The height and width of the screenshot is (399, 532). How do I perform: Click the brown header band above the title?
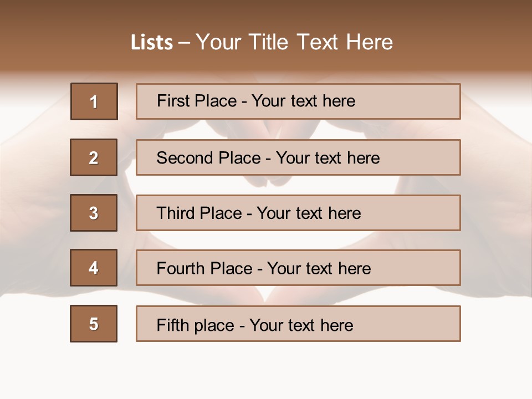266,14
